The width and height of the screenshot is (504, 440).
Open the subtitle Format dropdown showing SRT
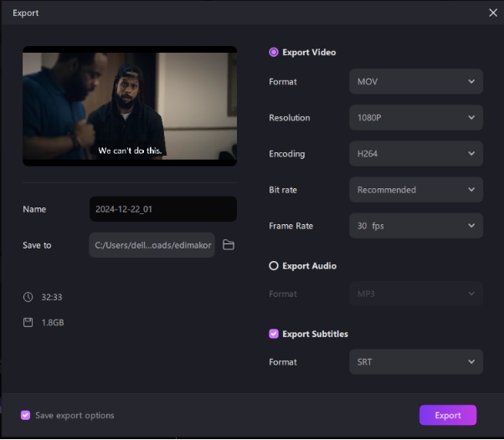click(415, 361)
